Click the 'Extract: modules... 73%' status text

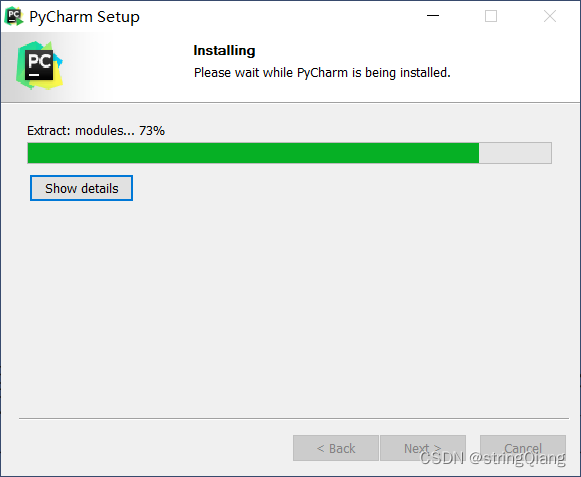tap(96, 130)
